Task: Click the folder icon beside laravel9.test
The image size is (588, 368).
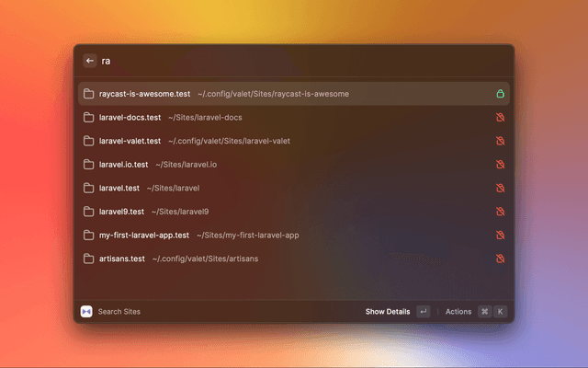Action: pyautogui.click(x=89, y=212)
